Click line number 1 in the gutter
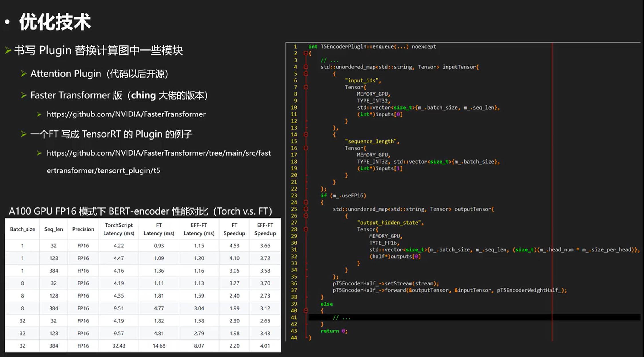The width and height of the screenshot is (644, 357). [295, 47]
